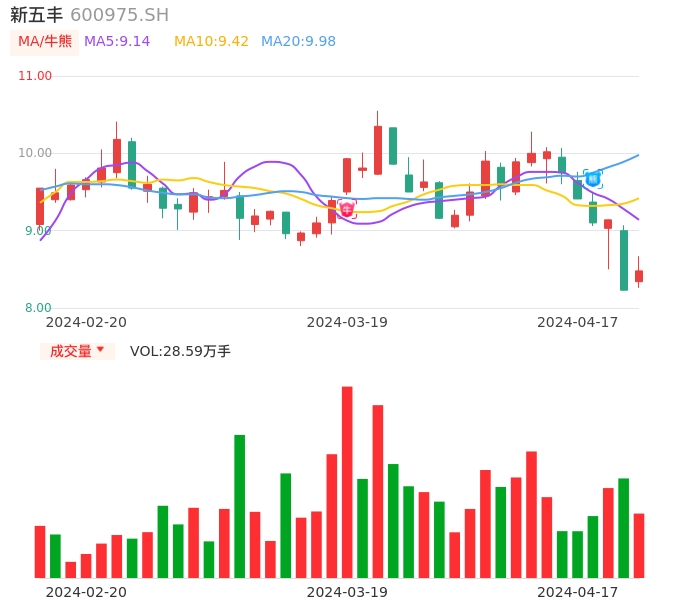Click the rightmost red volume bar
Viewport: 686px width, 606px height.
[639, 545]
